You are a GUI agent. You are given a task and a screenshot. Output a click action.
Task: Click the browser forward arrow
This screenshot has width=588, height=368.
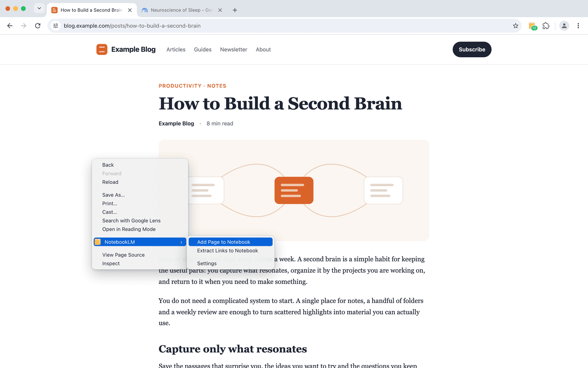(24, 26)
